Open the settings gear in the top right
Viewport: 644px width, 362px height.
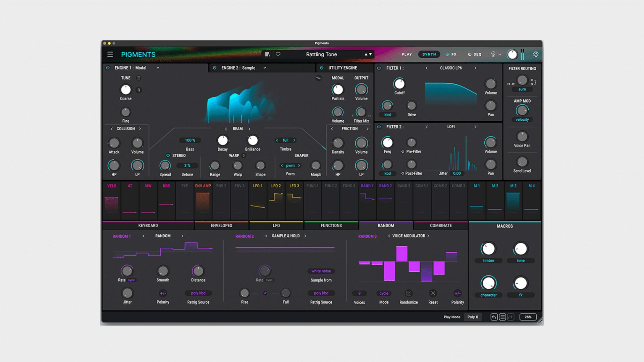(536, 54)
